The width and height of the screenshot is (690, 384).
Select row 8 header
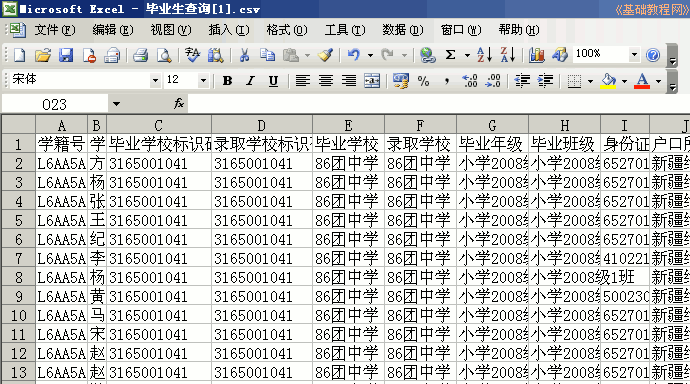[x=18, y=277]
